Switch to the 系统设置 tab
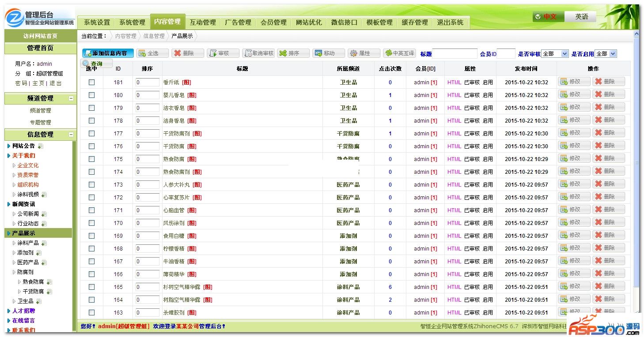This screenshot has width=644, height=337. pyautogui.click(x=97, y=22)
